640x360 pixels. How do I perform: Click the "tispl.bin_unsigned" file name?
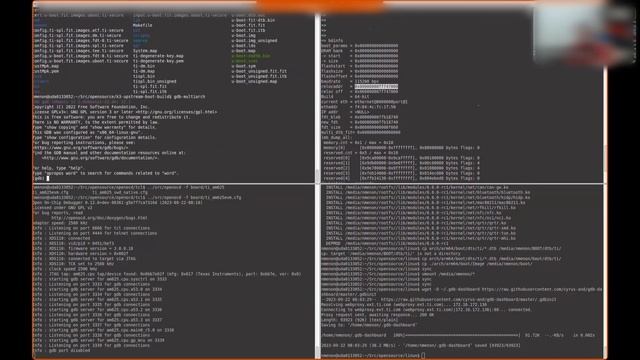[x=155, y=81]
